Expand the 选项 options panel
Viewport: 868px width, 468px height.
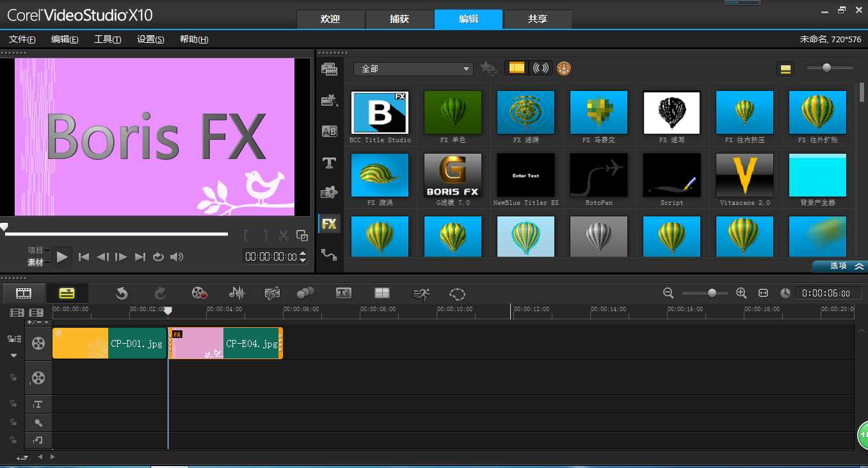coord(839,266)
